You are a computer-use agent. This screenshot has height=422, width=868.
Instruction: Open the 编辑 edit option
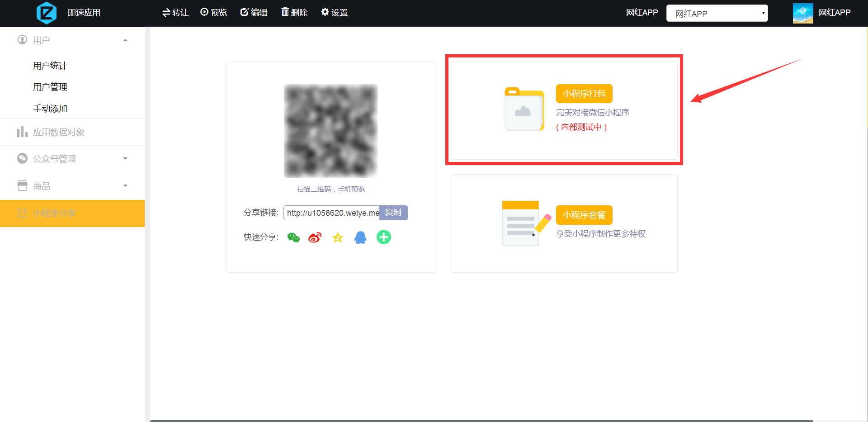coord(254,13)
